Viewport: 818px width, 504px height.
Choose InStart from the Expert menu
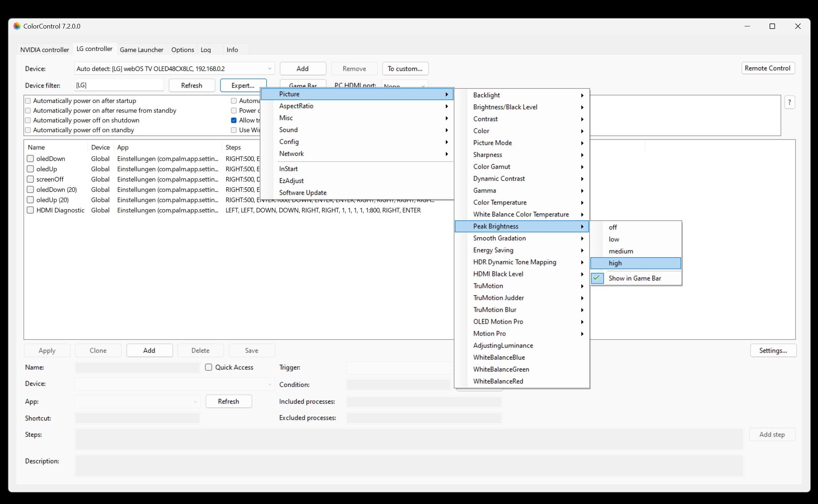pos(357,169)
